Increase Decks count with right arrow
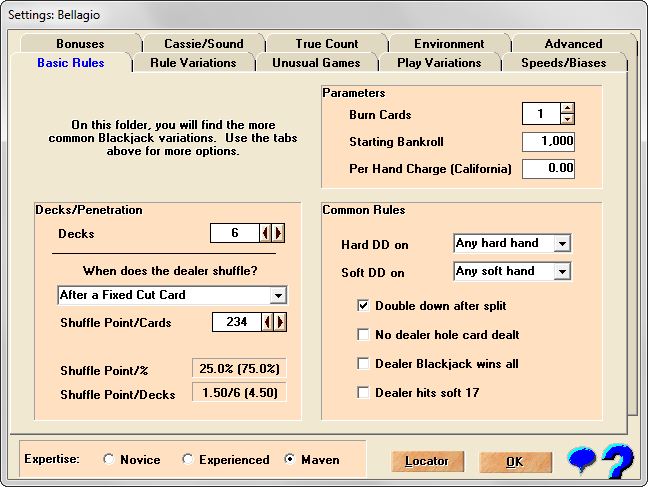 coord(278,233)
